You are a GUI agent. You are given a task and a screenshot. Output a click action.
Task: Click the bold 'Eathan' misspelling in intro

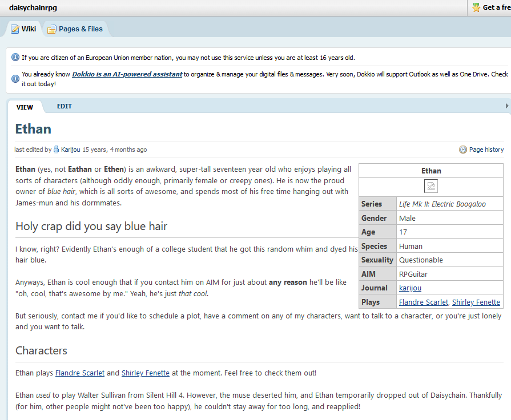pos(80,169)
